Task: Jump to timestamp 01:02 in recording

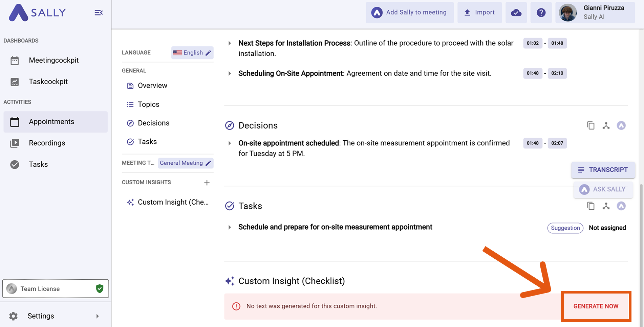Action: click(x=532, y=43)
